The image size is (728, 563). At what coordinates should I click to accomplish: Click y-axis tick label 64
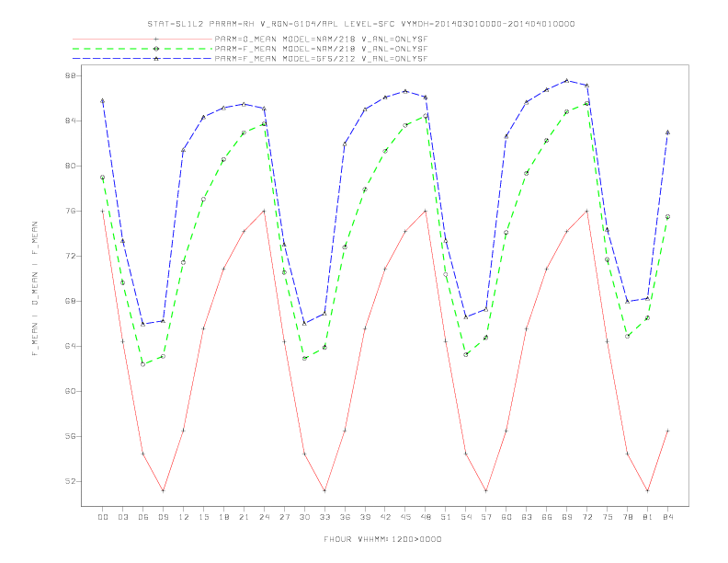tap(70, 346)
